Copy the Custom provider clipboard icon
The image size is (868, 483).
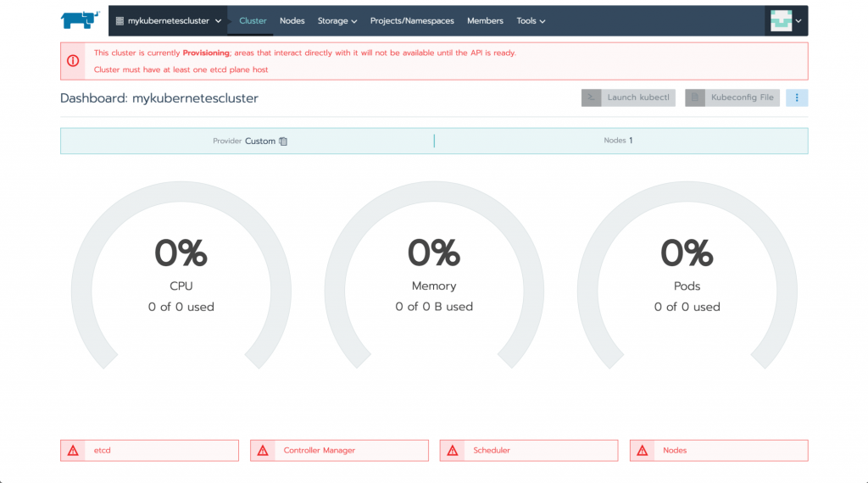click(283, 142)
